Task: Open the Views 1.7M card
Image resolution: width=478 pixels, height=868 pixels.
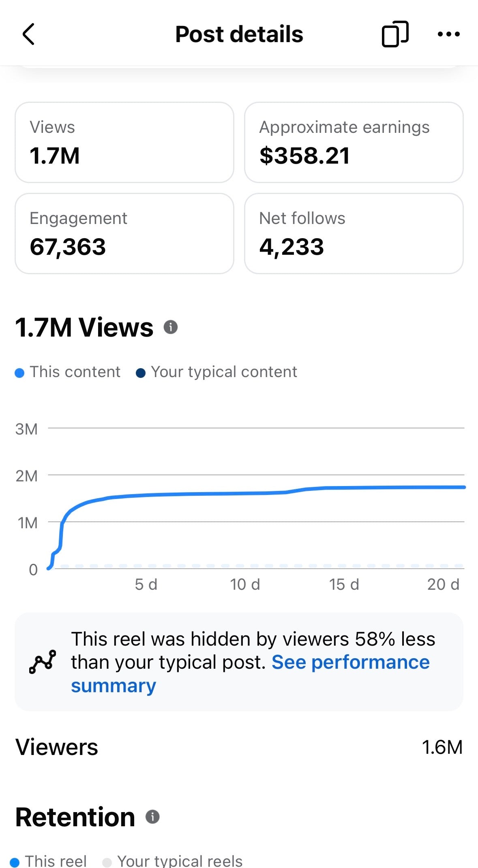Action: point(124,143)
